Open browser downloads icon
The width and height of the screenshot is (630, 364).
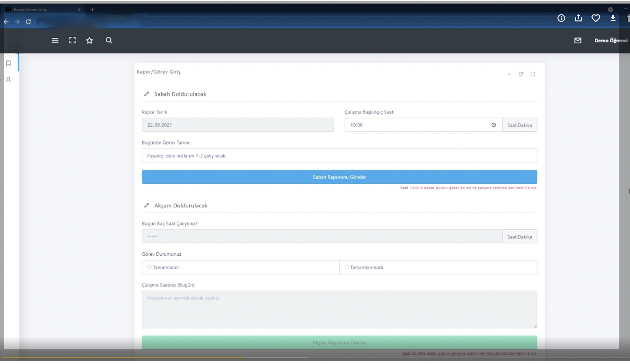[613, 18]
